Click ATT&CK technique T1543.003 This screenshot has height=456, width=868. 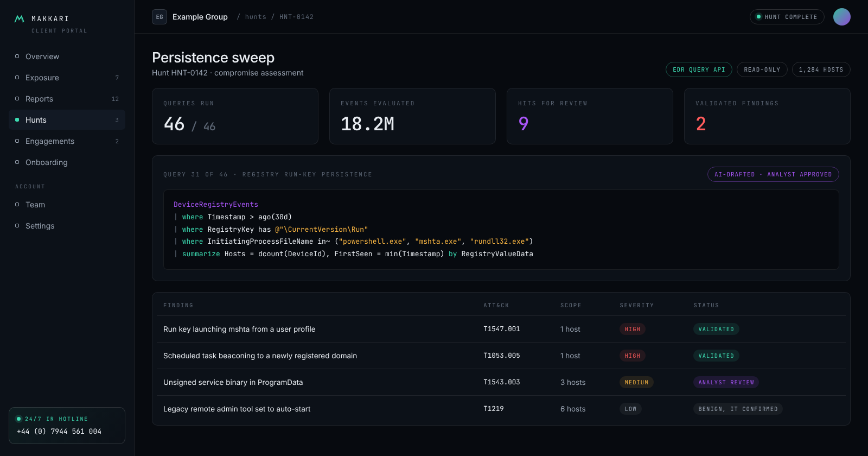click(502, 382)
